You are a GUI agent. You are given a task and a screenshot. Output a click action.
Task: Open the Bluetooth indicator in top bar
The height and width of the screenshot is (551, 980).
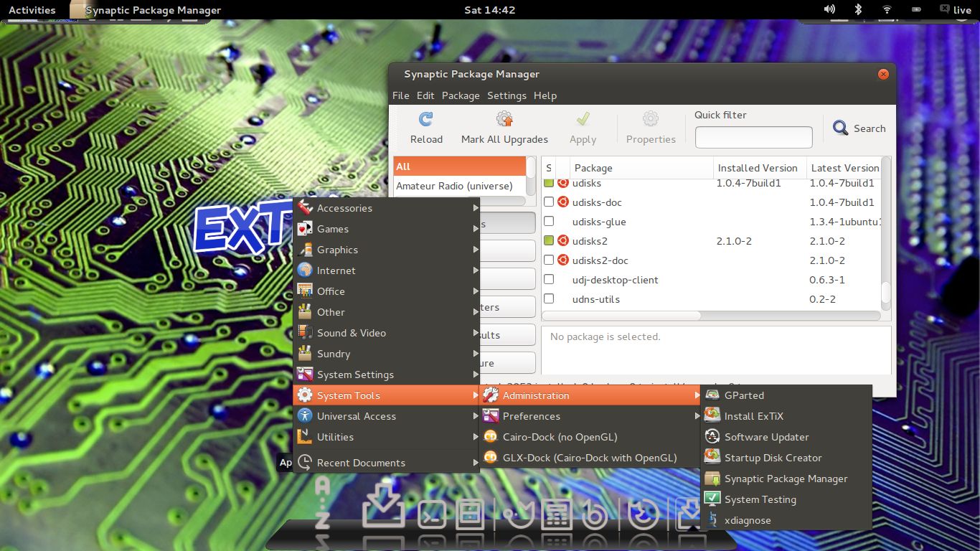[858, 9]
